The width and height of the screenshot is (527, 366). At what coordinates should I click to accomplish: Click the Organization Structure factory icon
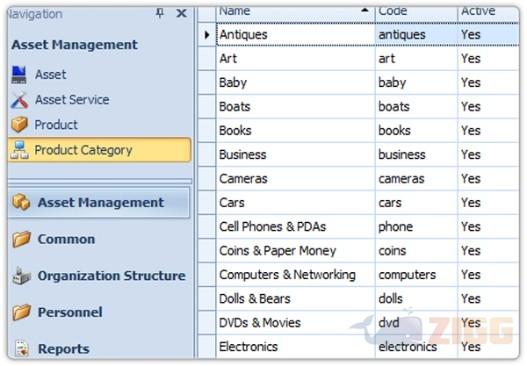point(22,276)
